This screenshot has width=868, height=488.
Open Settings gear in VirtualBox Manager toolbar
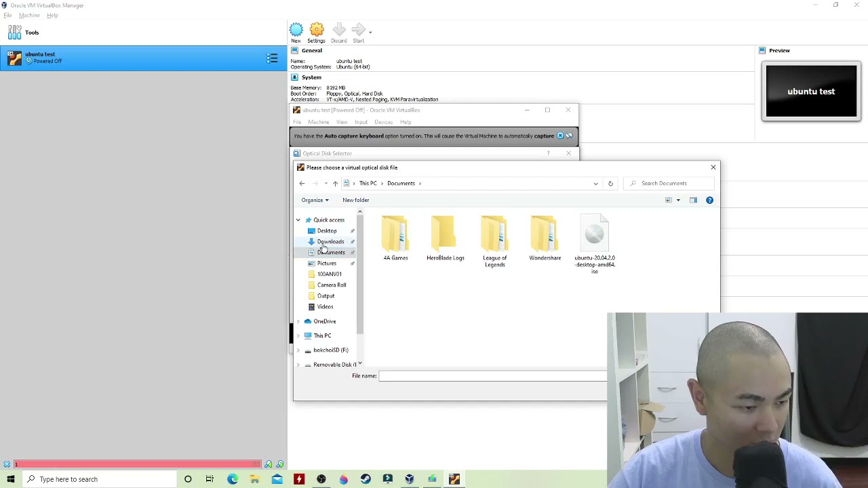click(x=317, y=30)
